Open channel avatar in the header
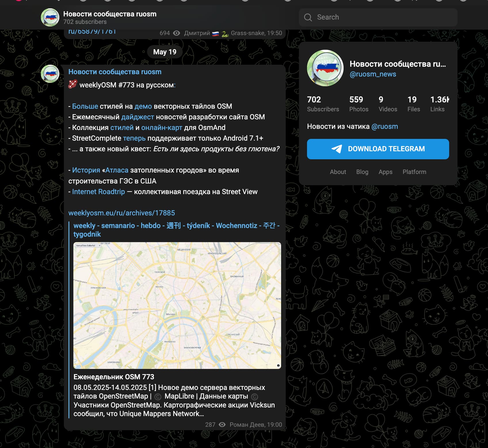This screenshot has width=488, height=448. click(50, 18)
